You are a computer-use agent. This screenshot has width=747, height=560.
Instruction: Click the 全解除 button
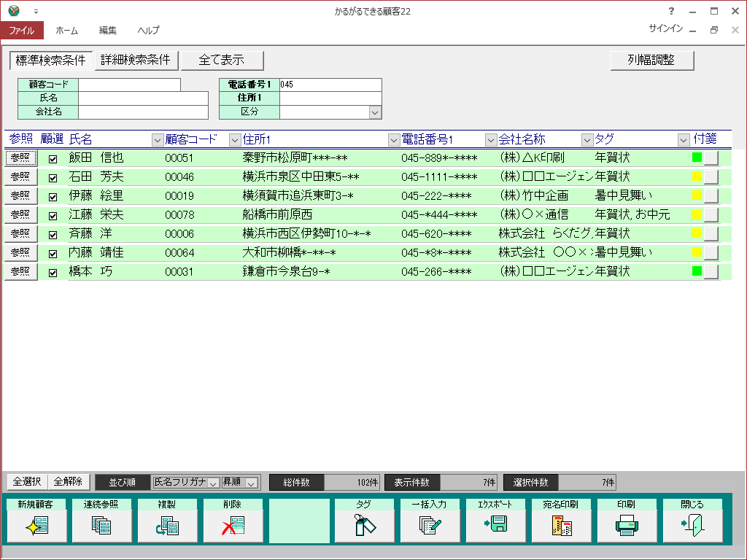click(x=68, y=482)
